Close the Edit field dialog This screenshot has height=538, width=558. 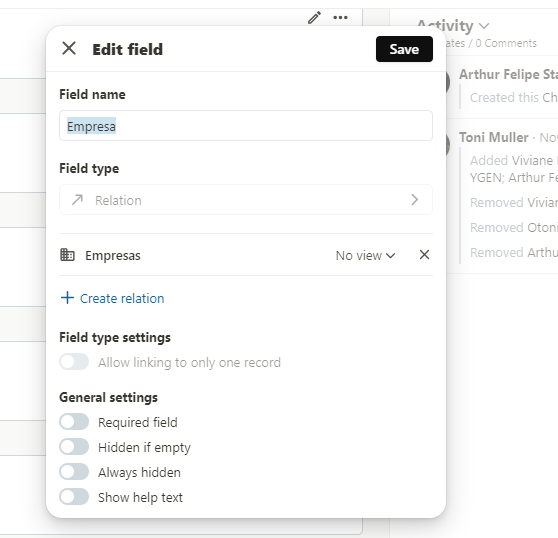point(69,48)
